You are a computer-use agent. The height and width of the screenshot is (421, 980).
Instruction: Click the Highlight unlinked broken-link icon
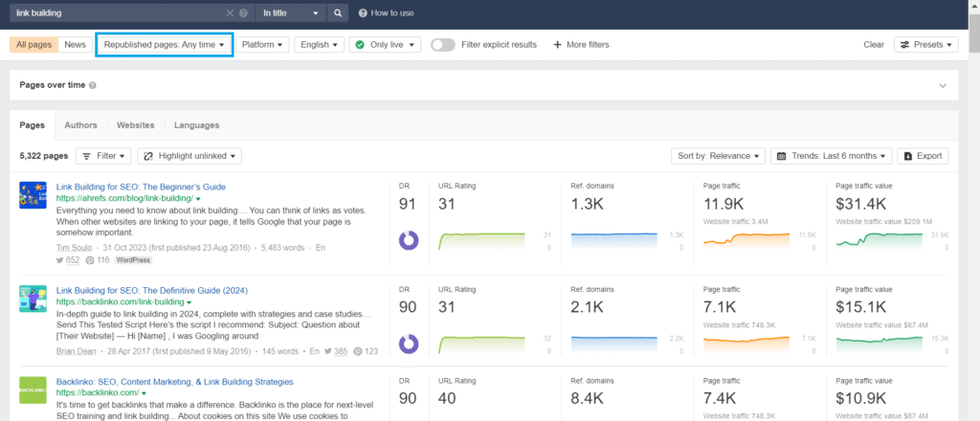(148, 156)
